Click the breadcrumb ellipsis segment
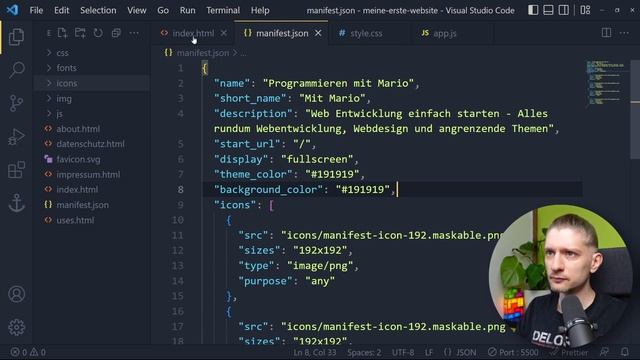The image size is (640, 360). tap(243, 53)
